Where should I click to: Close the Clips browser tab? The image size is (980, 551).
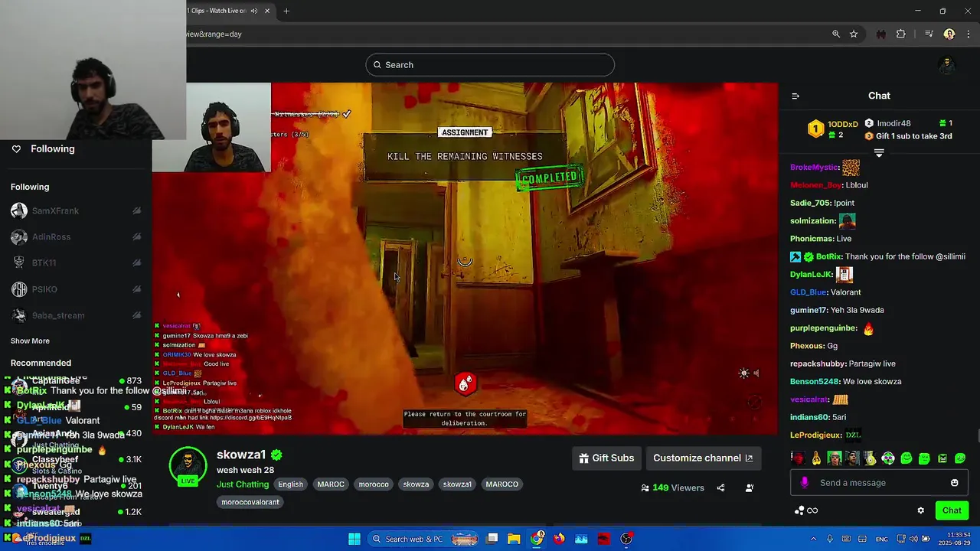click(267, 11)
